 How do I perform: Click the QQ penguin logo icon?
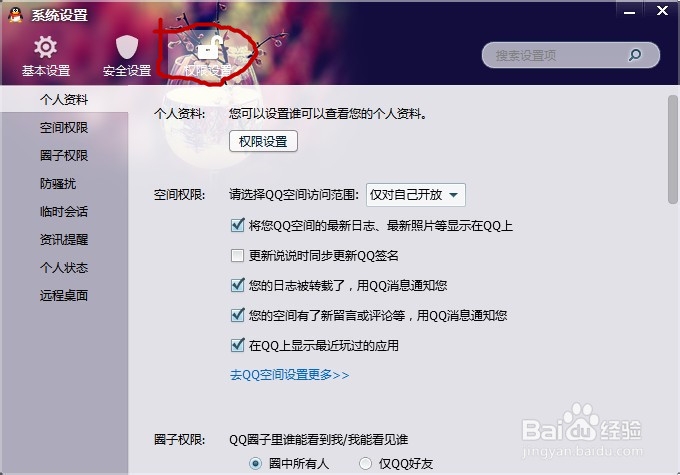16,15
